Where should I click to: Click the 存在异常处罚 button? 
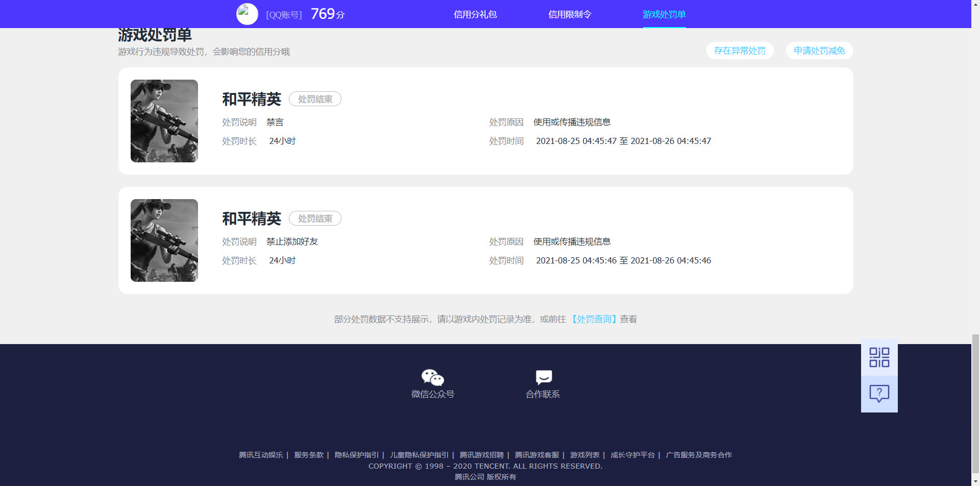click(740, 51)
